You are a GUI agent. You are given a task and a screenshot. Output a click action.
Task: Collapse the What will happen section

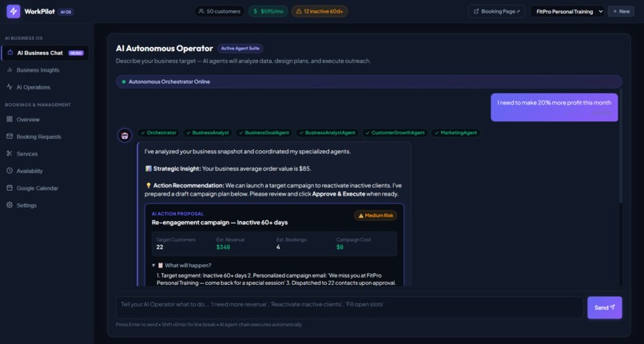click(x=181, y=266)
